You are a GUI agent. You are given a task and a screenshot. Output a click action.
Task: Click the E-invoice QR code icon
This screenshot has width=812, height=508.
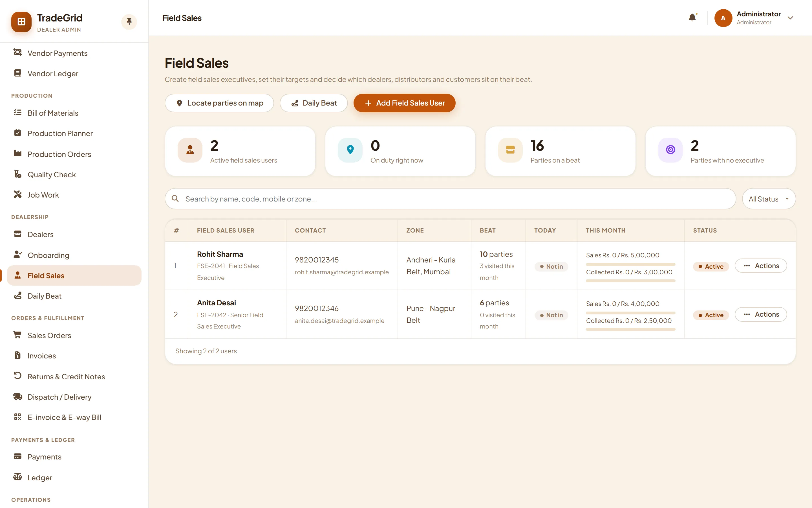point(17,417)
